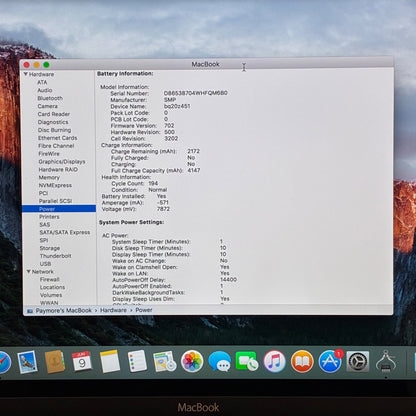Select USB in the Hardware list
This screenshot has height=416, width=416.
coord(45,264)
